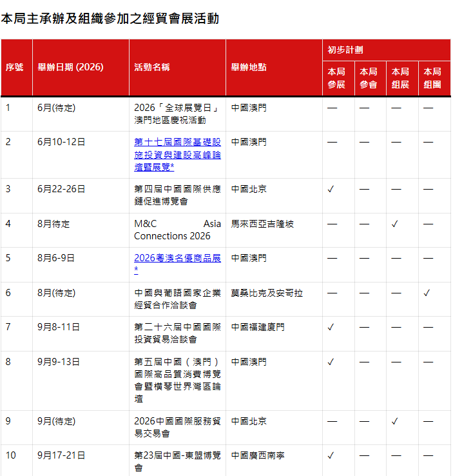Click location 莫桑比克及安哥拉
453x476 pixels.
[267, 293]
